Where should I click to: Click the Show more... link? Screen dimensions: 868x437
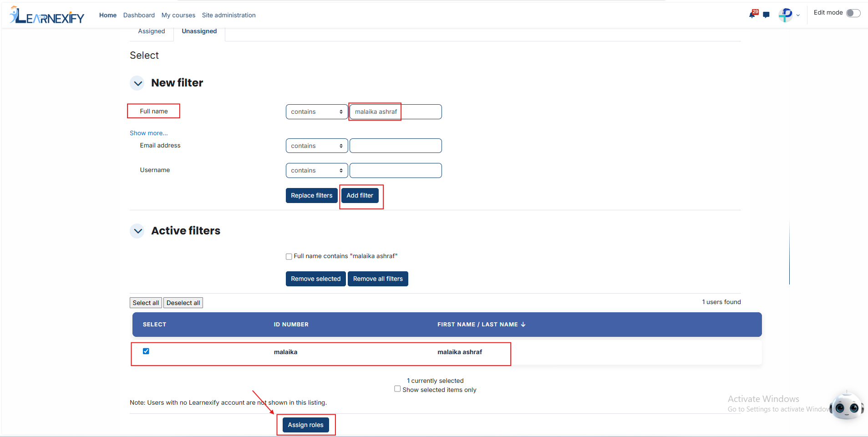[149, 133]
